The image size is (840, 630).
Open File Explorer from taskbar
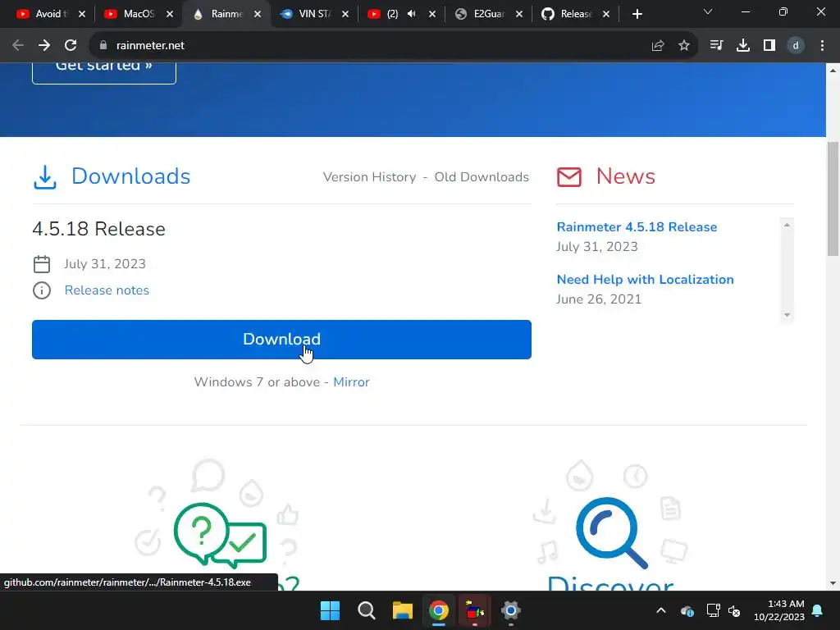click(402, 610)
